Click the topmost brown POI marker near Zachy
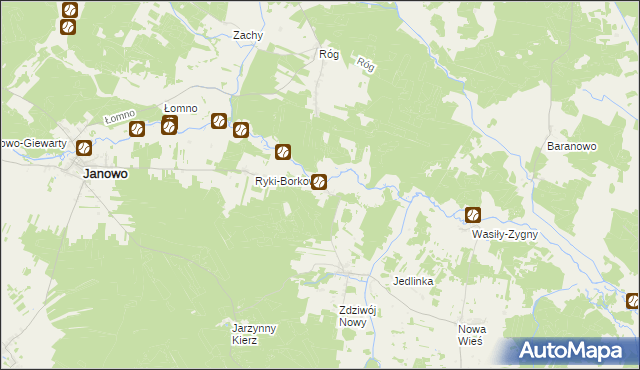Image resolution: width=640 pixels, height=370 pixels. pos(70,10)
